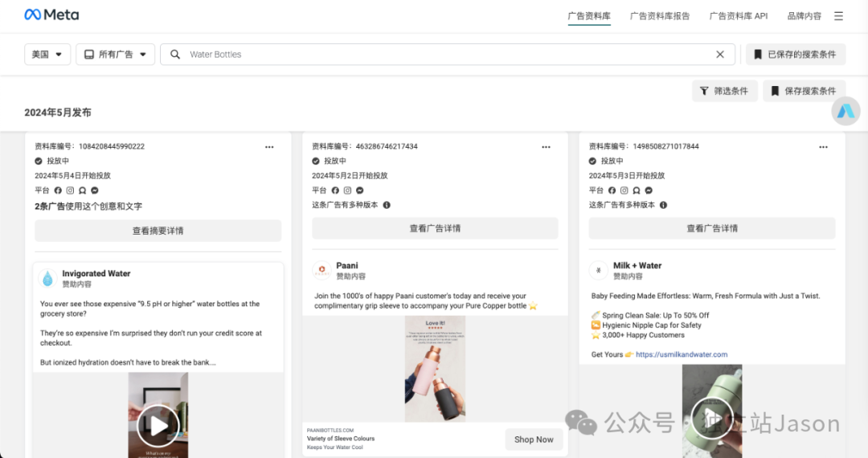Click the Paani copper bottle ad image
868x458 pixels.
click(435, 369)
